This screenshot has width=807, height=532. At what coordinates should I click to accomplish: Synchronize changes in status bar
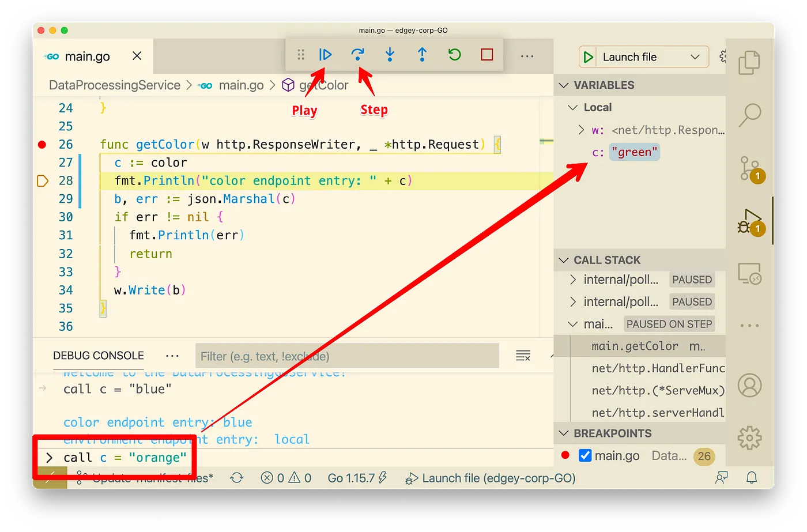pos(237,478)
